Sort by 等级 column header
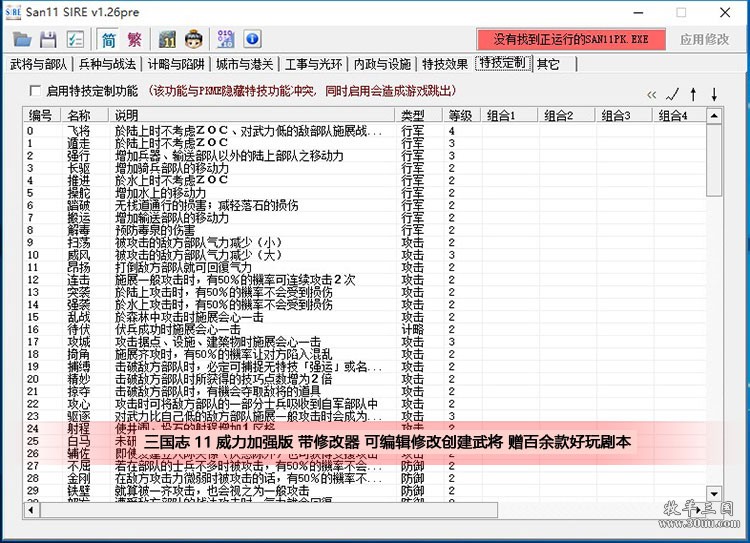 pyautogui.click(x=462, y=115)
